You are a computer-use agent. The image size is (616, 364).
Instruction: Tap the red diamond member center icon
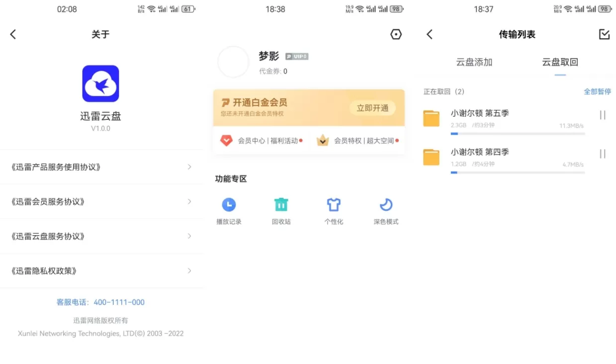coord(226,141)
